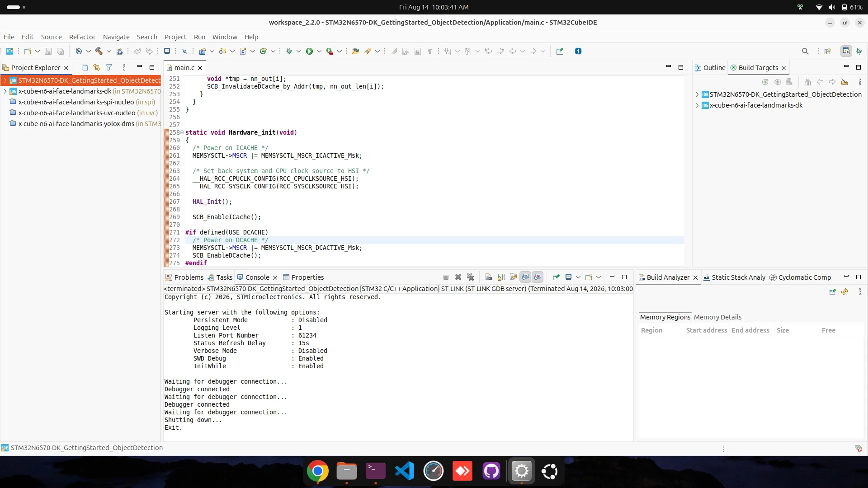Launch Google Chrome from the dock

coord(318,471)
